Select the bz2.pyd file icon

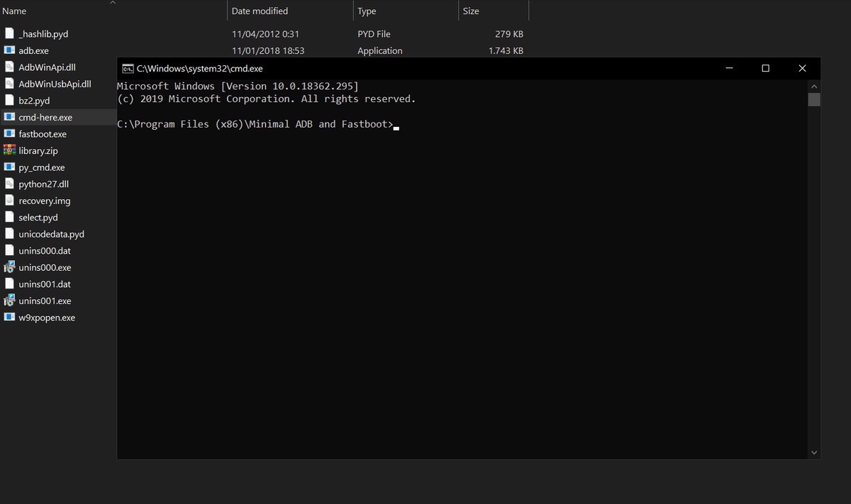pyautogui.click(x=10, y=101)
